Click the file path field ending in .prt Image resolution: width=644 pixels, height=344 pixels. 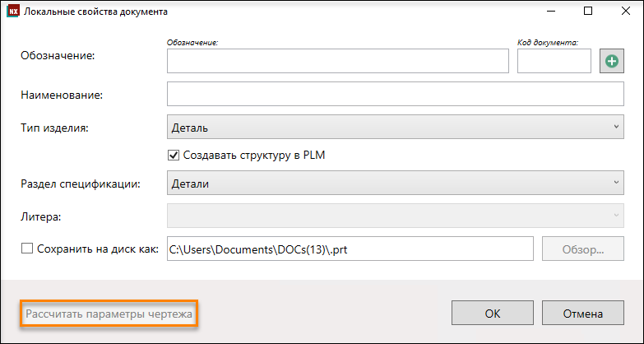pos(350,249)
